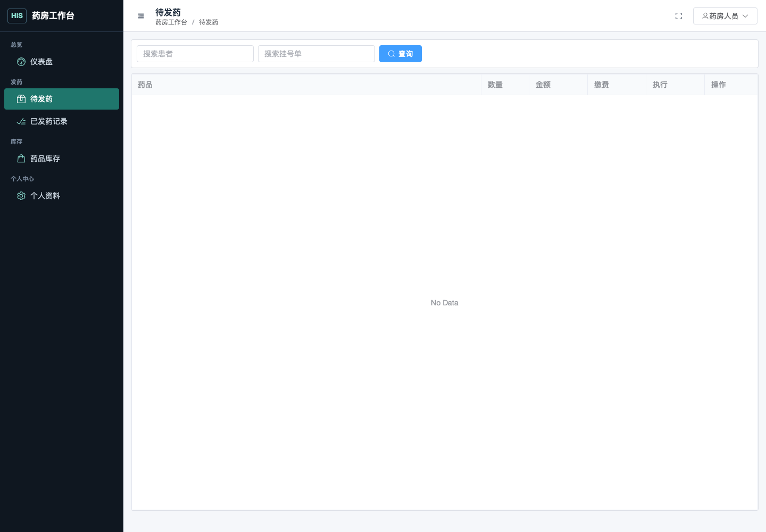Select 待发药 in the sidebar
The width and height of the screenshot is (766, 532).
(x=62, y=99)
